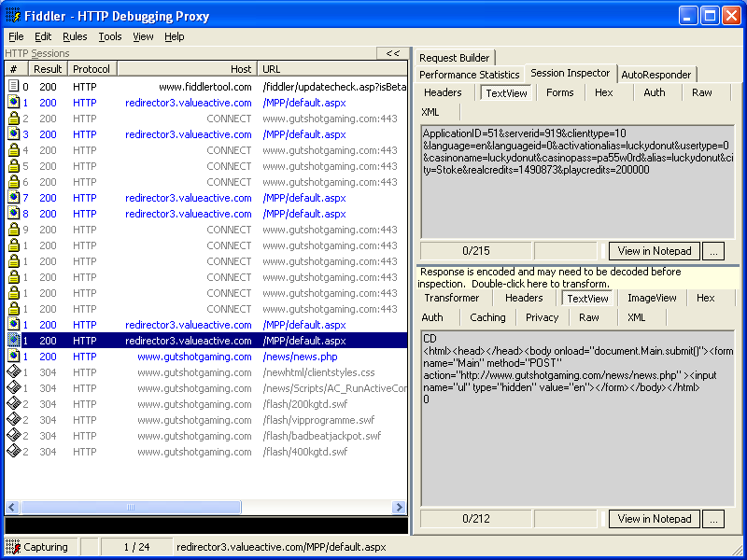Click the icon of badbeatjackpot.swf session row
Screen dimensions: 747x560
tap(14, 435)
